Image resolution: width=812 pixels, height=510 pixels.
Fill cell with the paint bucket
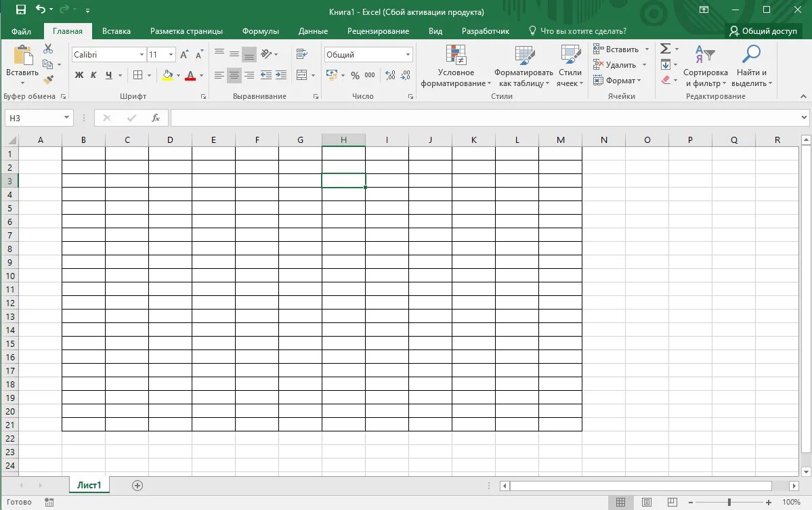pos(167,75)
